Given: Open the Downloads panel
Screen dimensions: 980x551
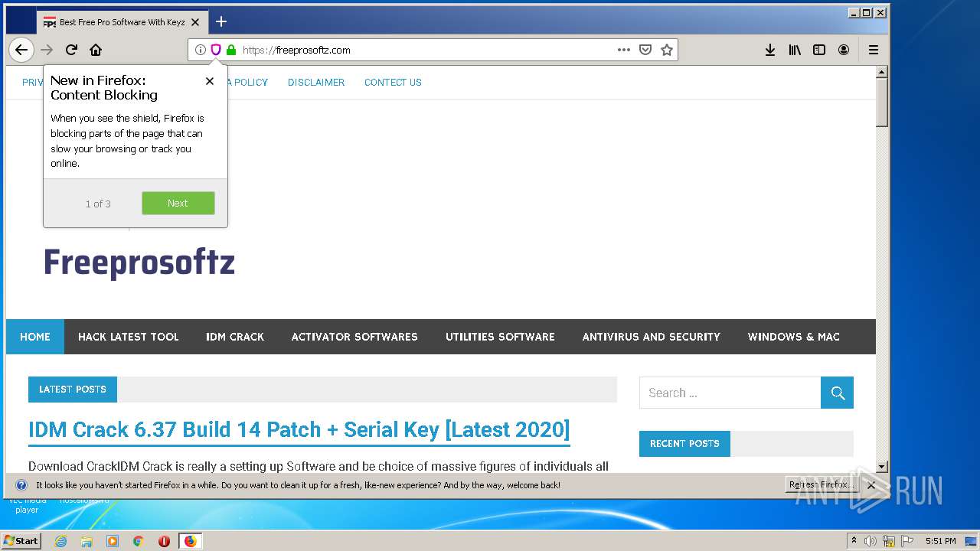Looking at the screenshot, I should 770,50.
